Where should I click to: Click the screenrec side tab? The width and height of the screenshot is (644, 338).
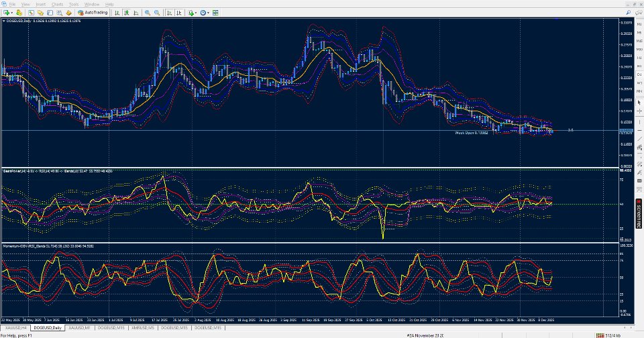click(x=639, y=213)
